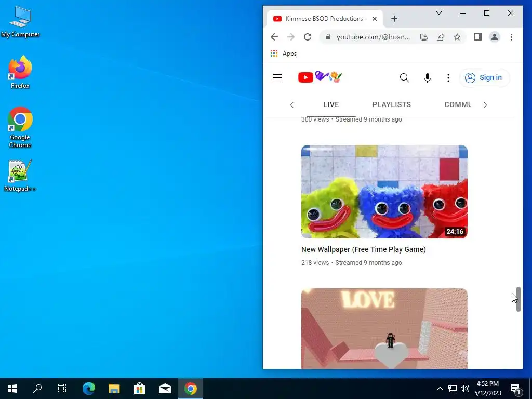Open Task View from the taskbar
532x399 pixels.
coord(62,389)
